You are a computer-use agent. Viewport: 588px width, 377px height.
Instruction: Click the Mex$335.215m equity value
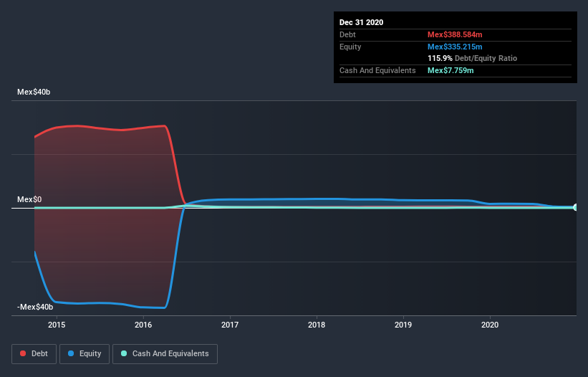point(455,47)
